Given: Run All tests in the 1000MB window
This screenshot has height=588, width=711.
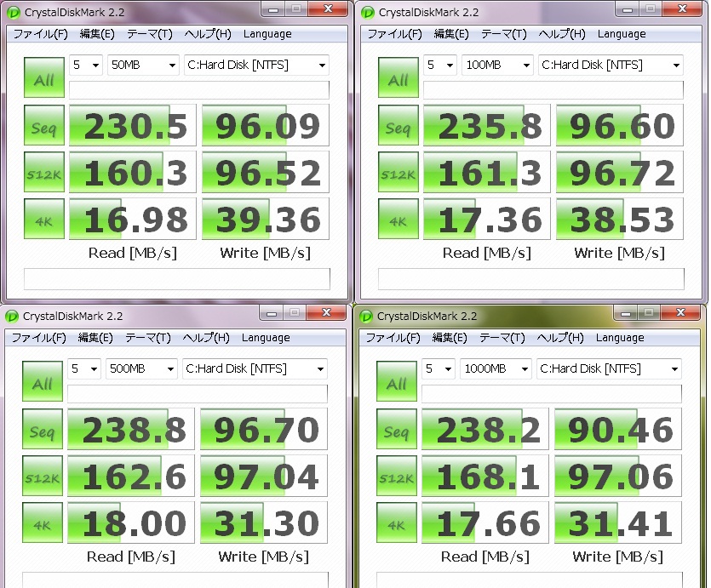Looking at the screenshot, I should [x=396, y=381].
